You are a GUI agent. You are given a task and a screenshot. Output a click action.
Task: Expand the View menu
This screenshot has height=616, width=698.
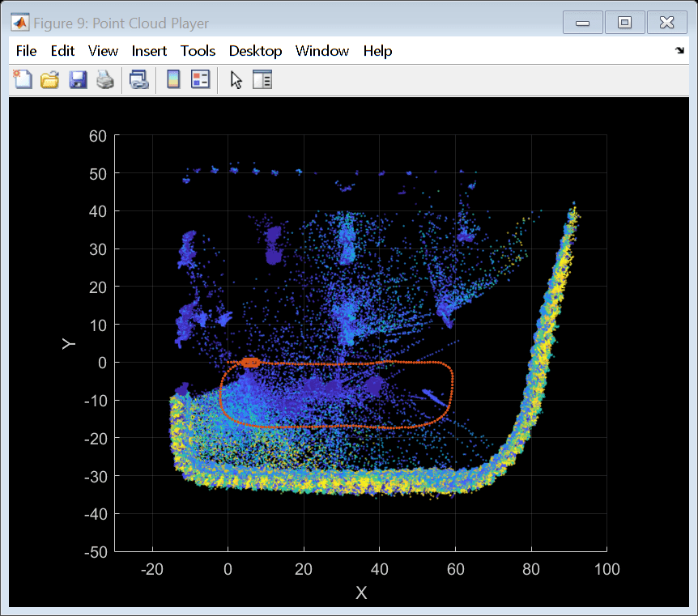103,51
